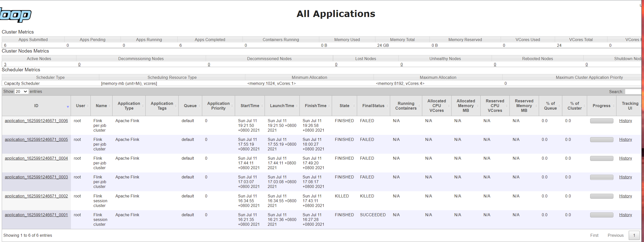
Task: Click Capacity Scheduler type text
Action: (22, 84)
